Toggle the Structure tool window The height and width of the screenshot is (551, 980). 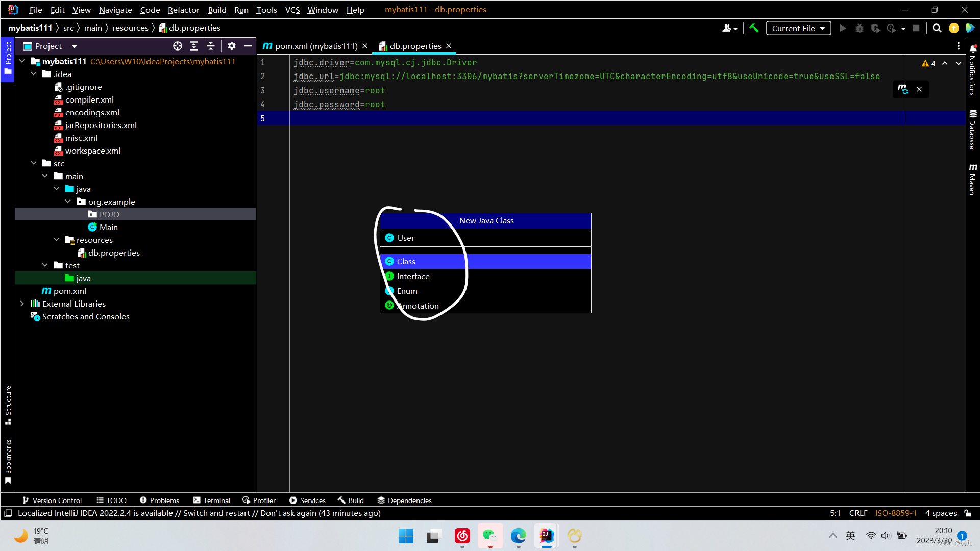[x=8, y=405]
